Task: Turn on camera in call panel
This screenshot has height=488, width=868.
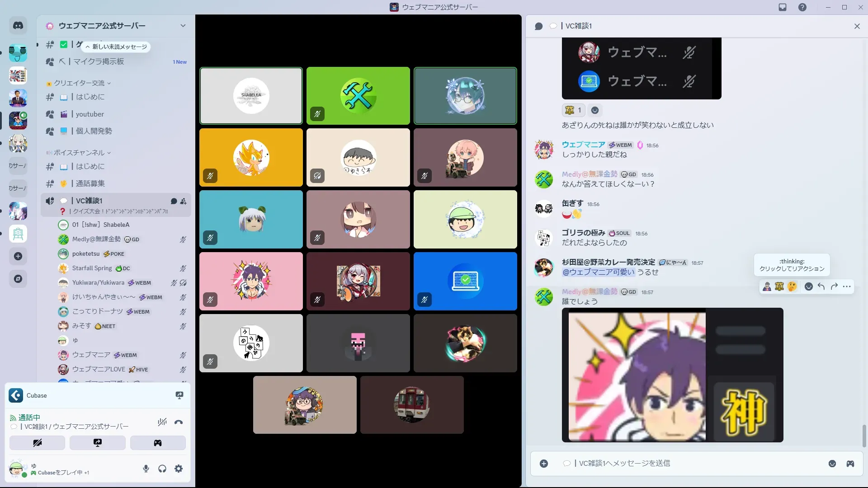Action: (x=37, y=443)
